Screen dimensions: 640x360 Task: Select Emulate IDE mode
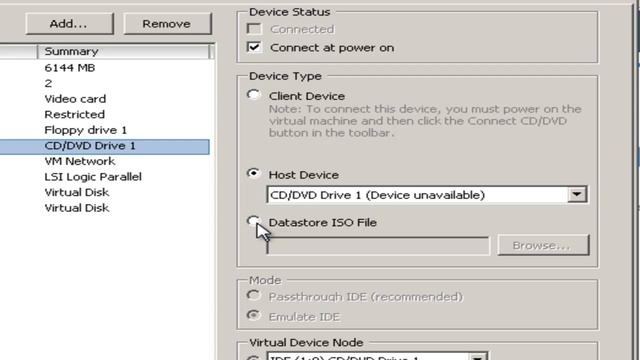(253, 316)
